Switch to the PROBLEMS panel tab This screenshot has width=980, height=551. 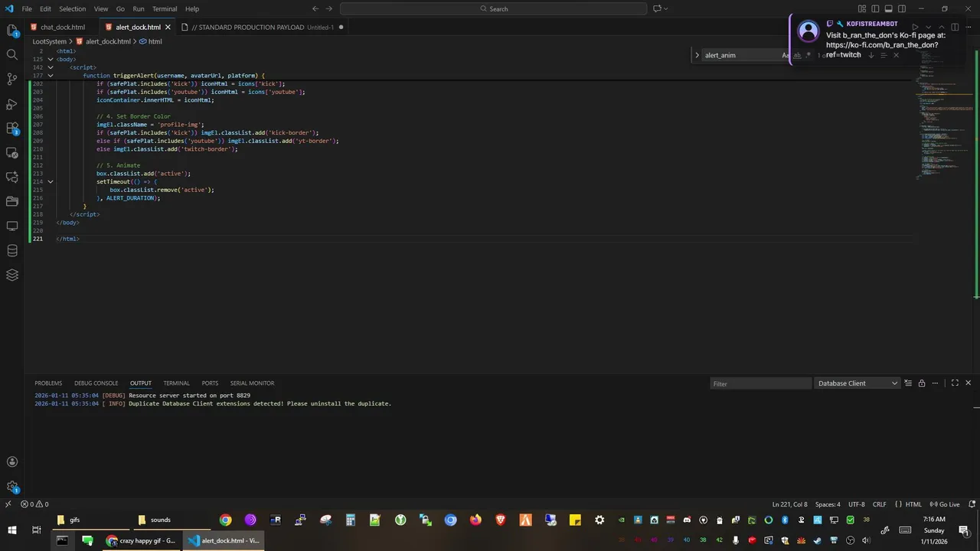(x=48, y=383)
